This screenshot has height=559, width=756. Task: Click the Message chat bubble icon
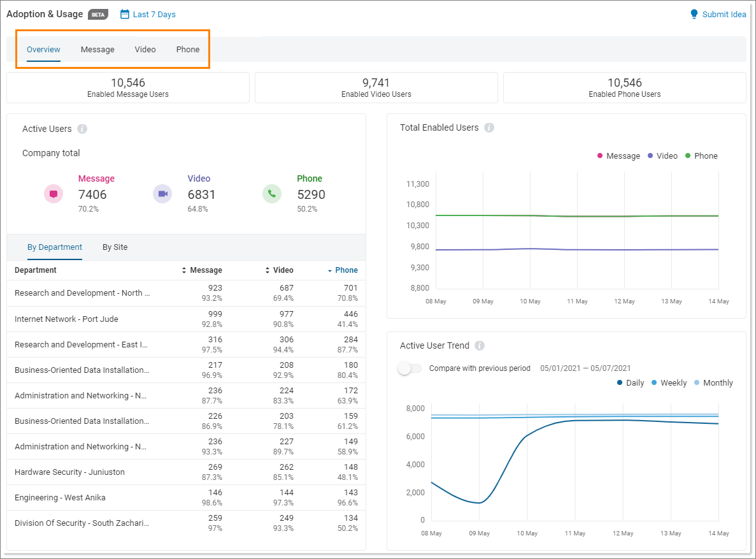53,194
